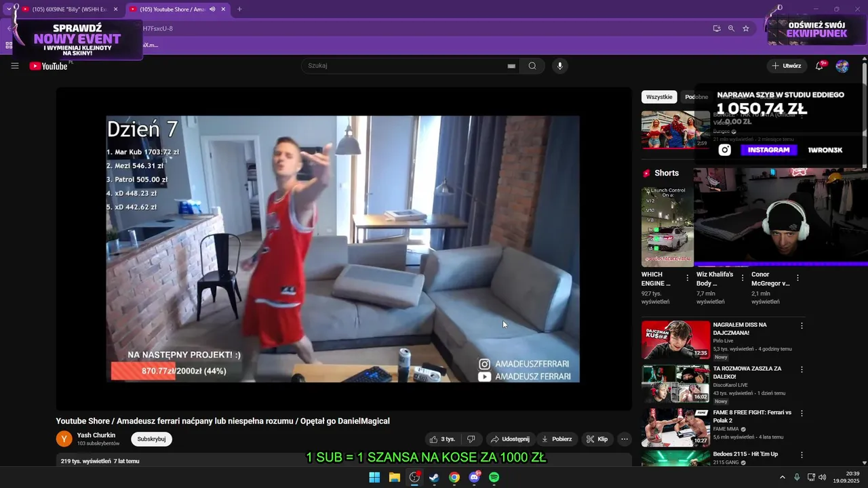Click the Subskrybuj button

click(151, 439)
